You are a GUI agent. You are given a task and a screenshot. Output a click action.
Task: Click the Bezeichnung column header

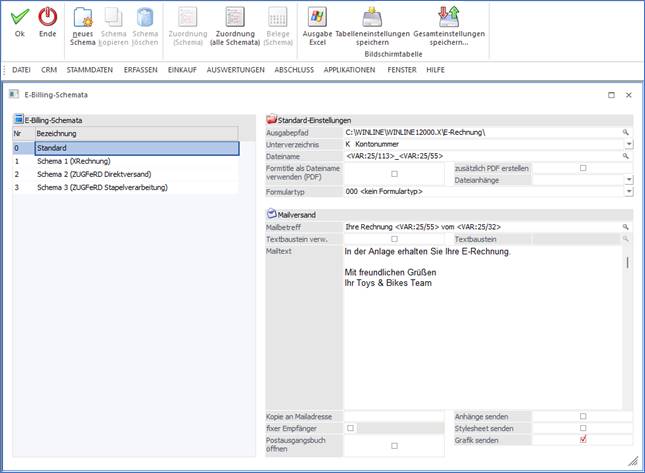click(136, 134)
